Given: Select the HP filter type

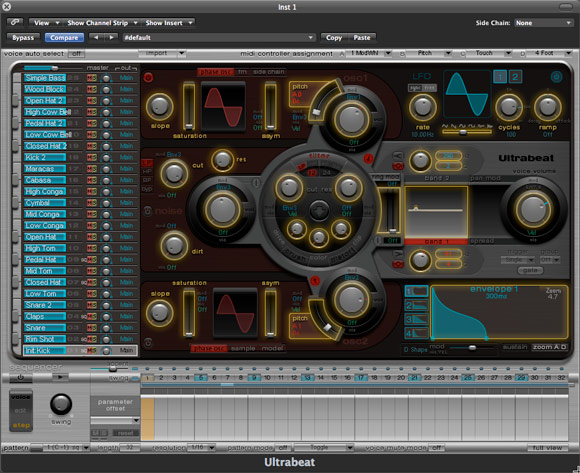Looking at the screenshot, I should 147,172.
